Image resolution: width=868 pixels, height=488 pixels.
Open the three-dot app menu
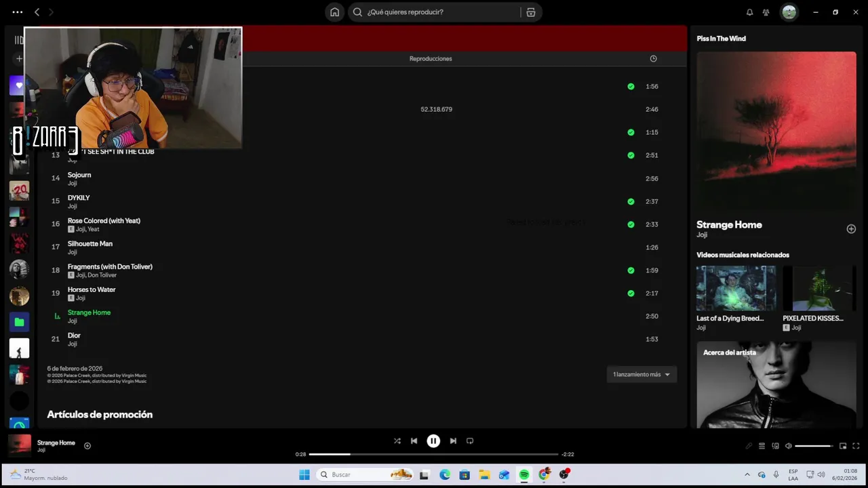click(x=18, y=12)
